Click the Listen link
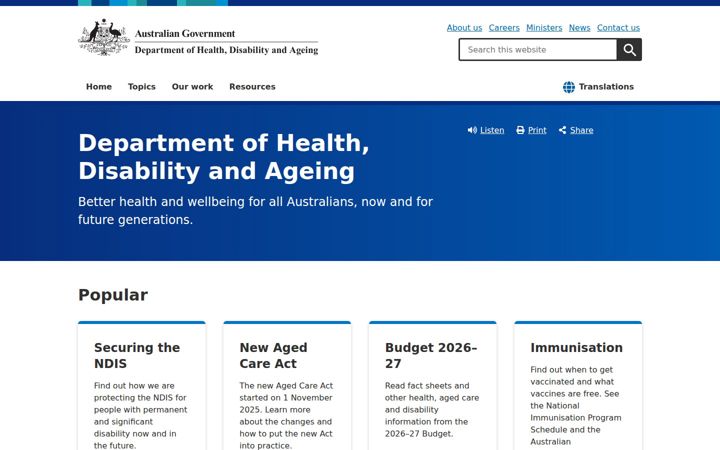This screenshot has height=450, width=720. [492, 130]
